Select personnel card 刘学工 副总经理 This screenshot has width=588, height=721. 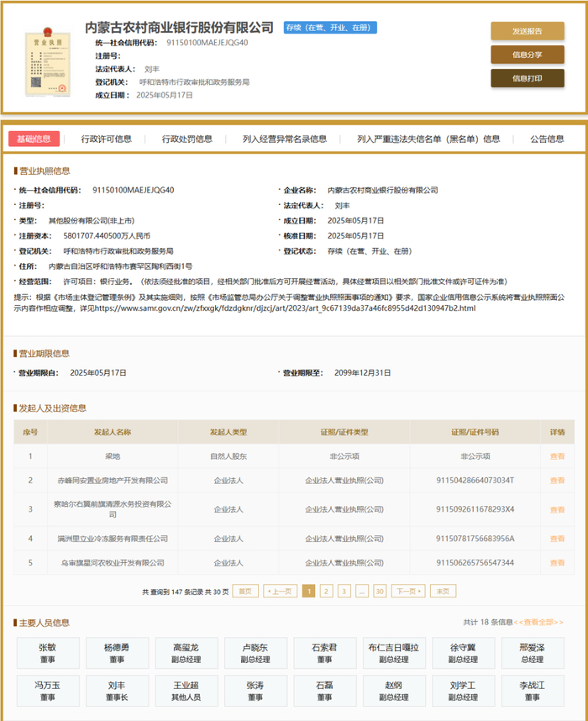pyautogui.click(x=464, y=691)
